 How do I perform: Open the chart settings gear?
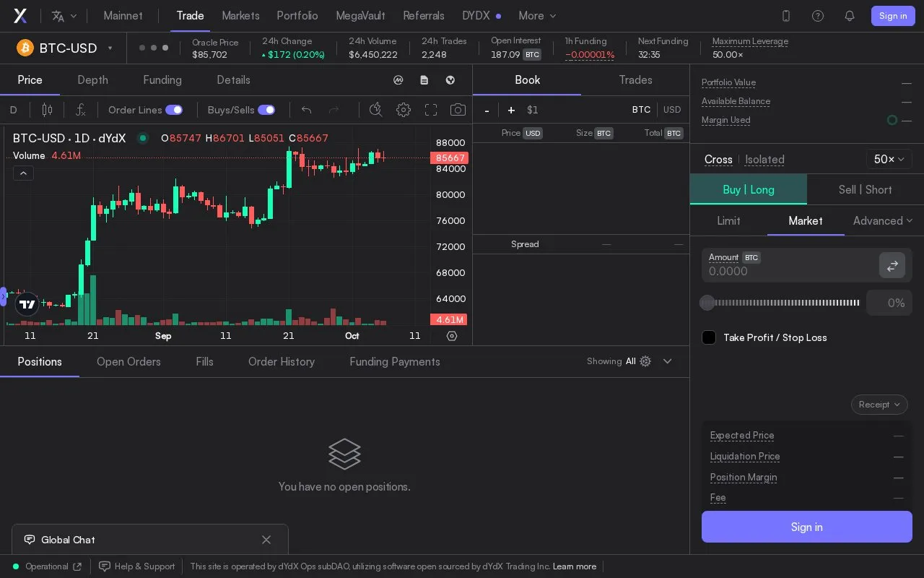tap(404, 110)
